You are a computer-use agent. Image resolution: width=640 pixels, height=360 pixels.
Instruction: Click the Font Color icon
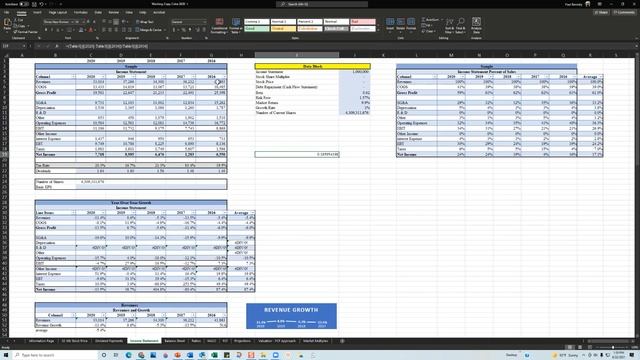click(90, 30)
